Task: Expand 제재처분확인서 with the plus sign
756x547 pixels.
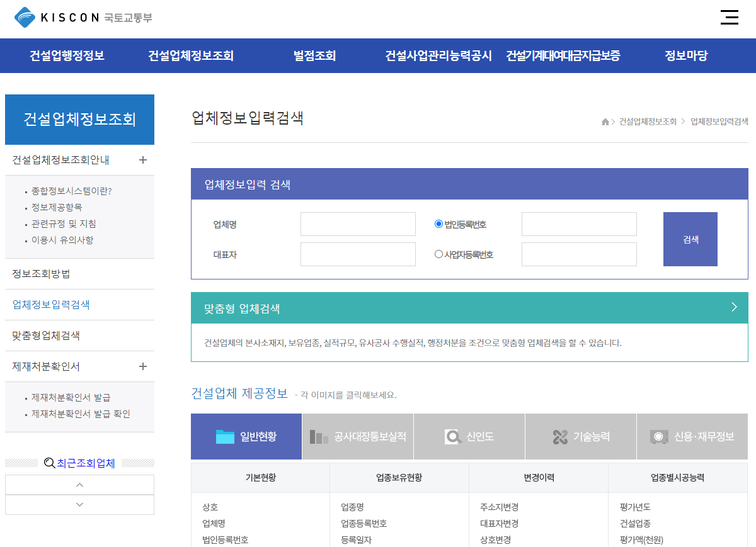Action: [x=143, y=366]
